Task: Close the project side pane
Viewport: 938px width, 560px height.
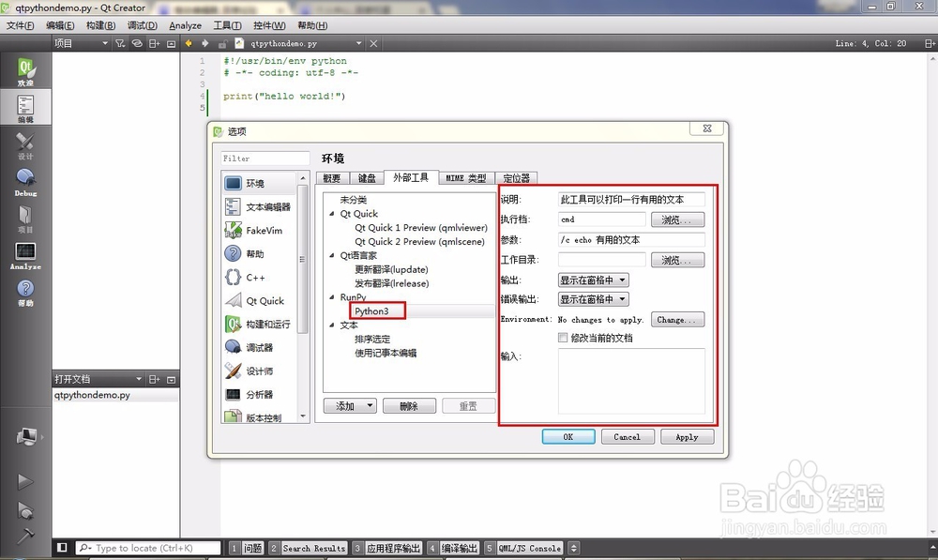Action: coord(171,43)
